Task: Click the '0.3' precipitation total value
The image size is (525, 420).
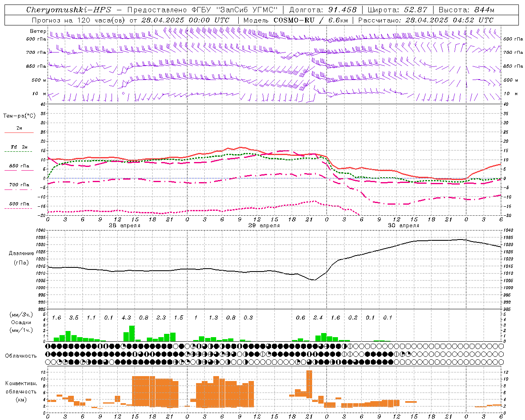Action: point(248,317)
